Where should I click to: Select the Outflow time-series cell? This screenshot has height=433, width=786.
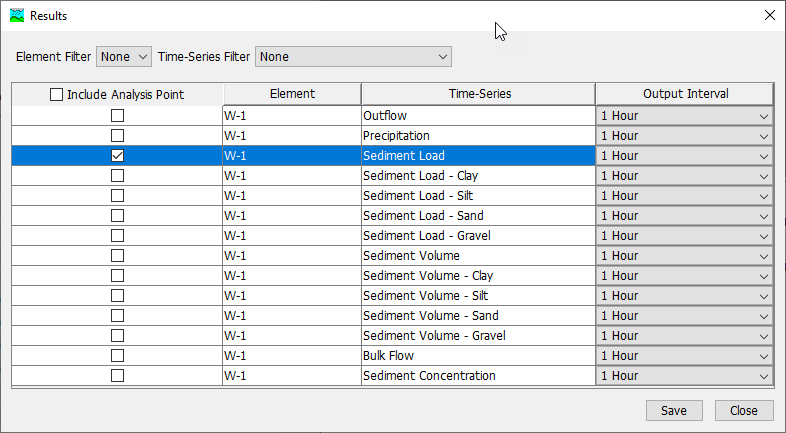coord(478,116)
